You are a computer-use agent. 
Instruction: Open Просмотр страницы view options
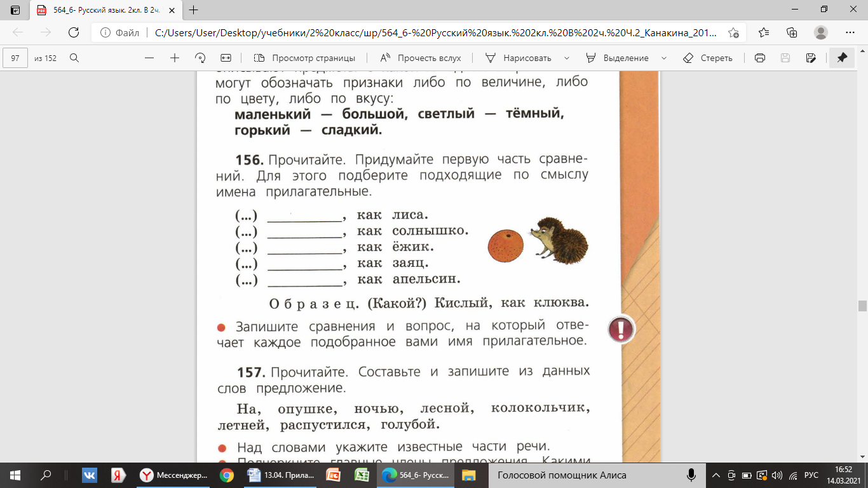coord(304,58)
